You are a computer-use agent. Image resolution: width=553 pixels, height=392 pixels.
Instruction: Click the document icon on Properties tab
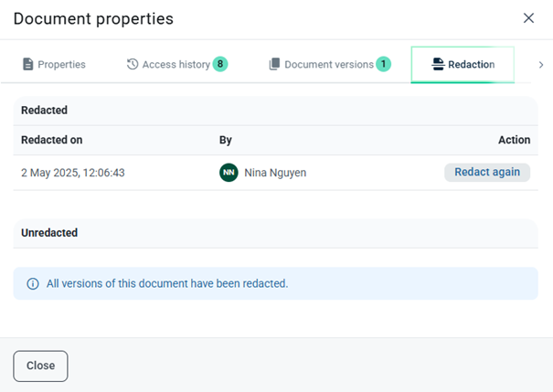[x=28, y=65]
